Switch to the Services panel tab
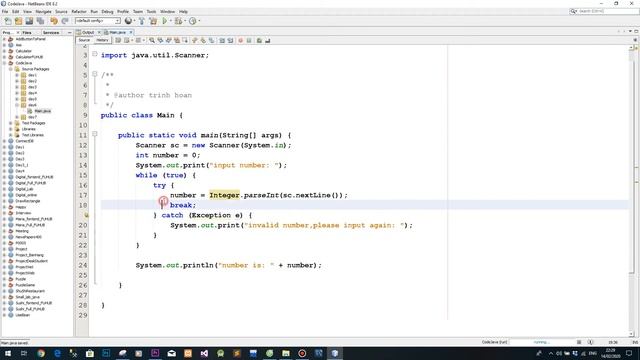Image resolution: width=640 pixels, height=360 pixels. [x=51, y=32]
